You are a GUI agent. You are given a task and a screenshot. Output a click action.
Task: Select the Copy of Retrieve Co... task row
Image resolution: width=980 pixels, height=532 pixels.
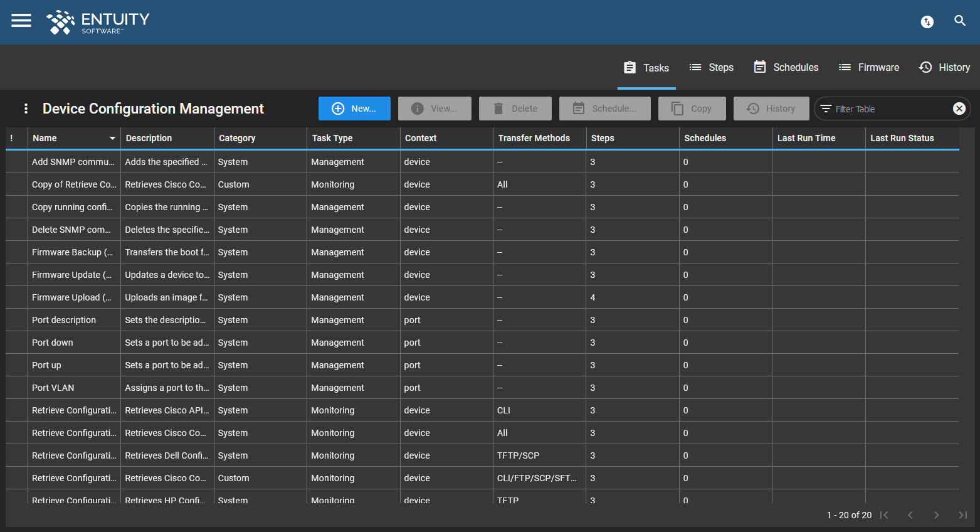tap(482, 184)
